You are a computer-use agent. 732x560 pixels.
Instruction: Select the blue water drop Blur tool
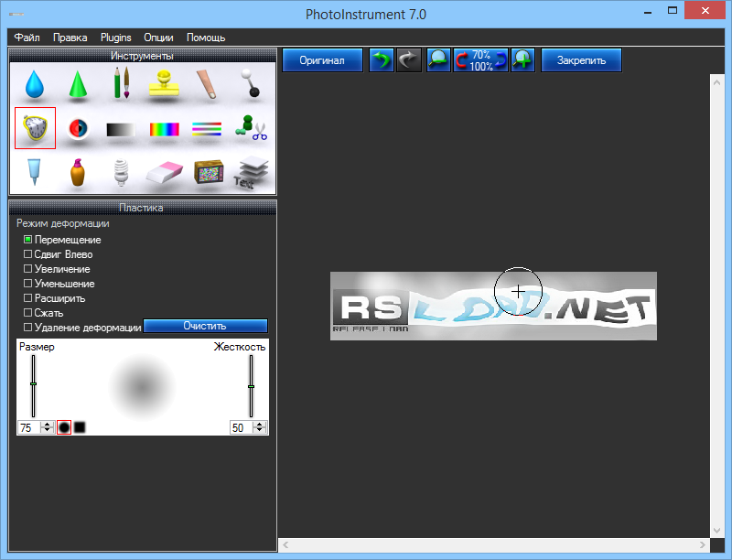pyautogui.click(x=35, y=84)
